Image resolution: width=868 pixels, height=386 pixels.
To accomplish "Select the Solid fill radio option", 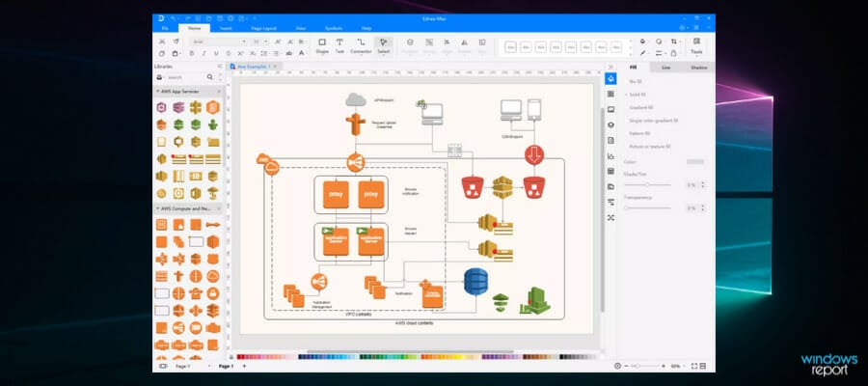I will [x=636, y=95].
